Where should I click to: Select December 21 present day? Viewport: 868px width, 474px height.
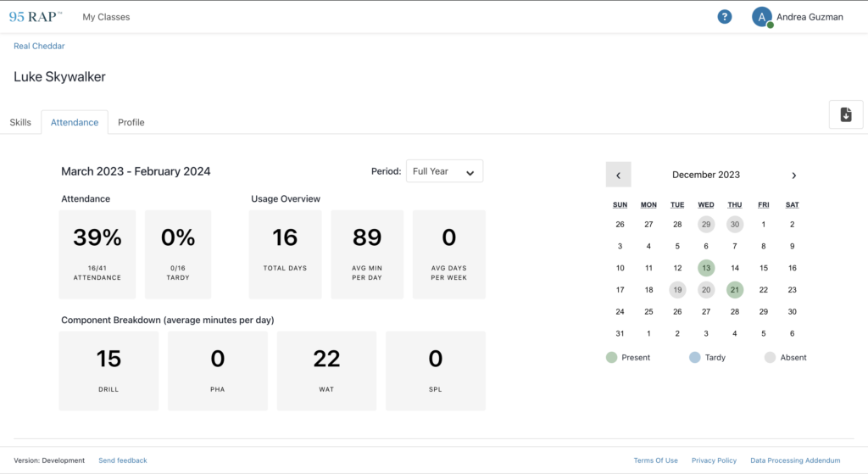tap(735, 290)
